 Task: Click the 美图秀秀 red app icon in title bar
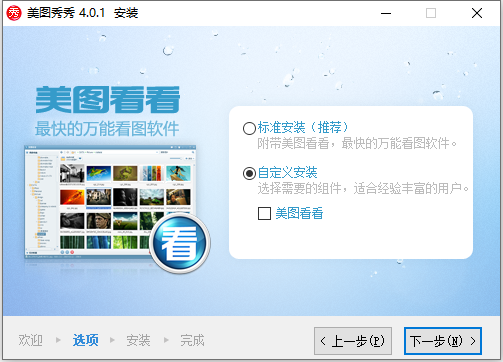[x=14, y=13]
